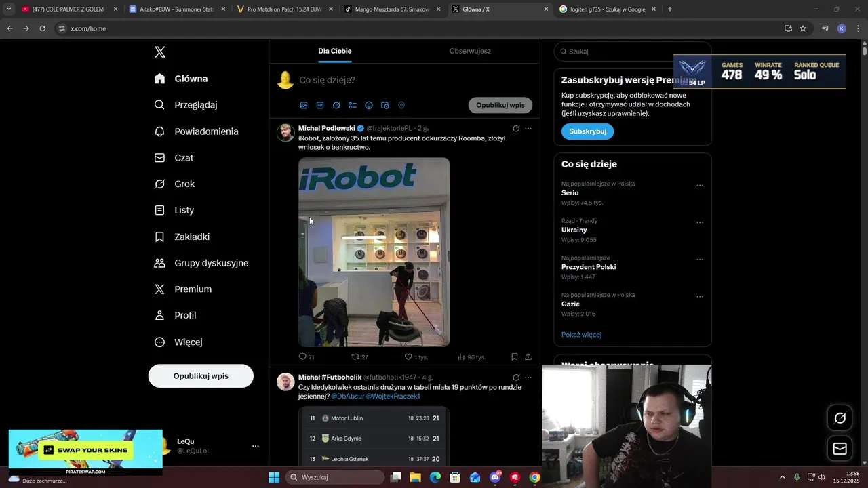Viewport: 868px width, 488px height.
Task: Reply to the iRobot post (71 replies)
Action: click(307, 357)
